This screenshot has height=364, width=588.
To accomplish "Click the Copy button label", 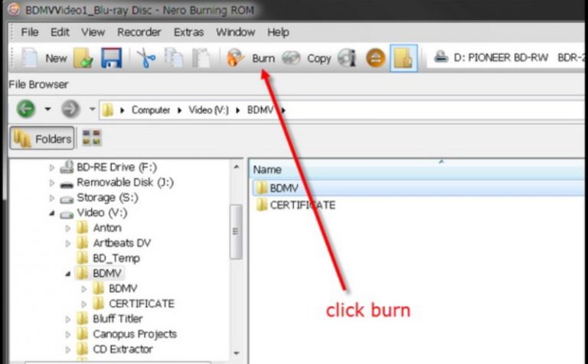I will (319, 58).
